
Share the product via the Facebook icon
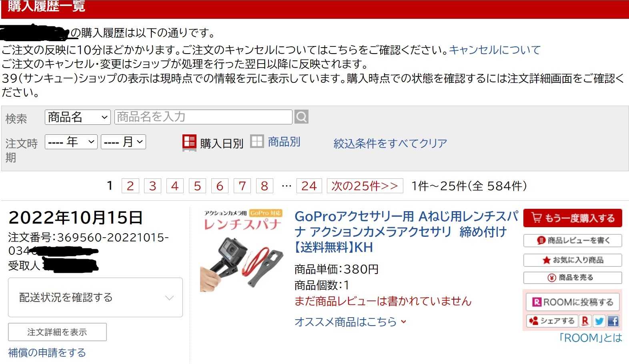tap(613, 321)
